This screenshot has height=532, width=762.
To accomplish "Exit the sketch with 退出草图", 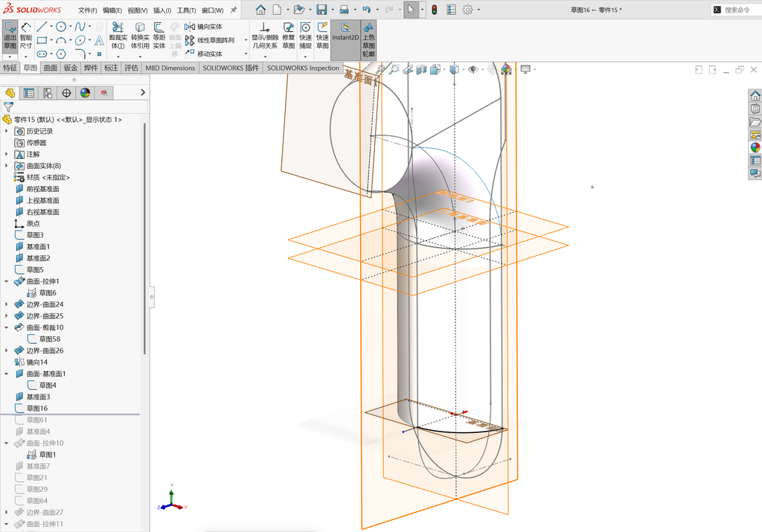I will [10, 36].
